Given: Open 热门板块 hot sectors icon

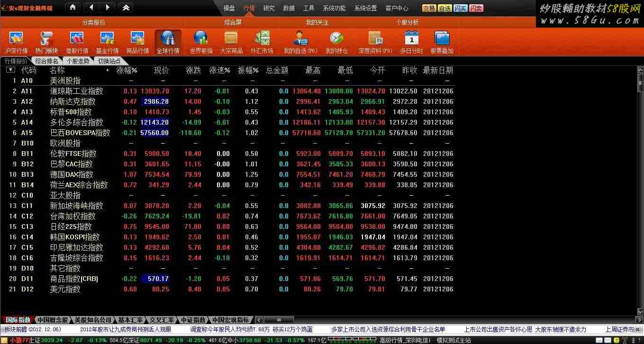Looking at the screenshot, I should coord(46,43).
